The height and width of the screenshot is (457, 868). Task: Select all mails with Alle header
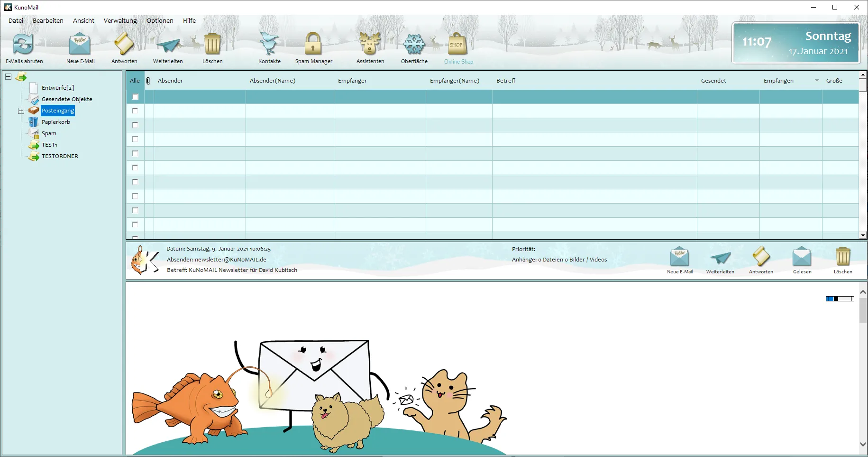(x=135, y=81)
